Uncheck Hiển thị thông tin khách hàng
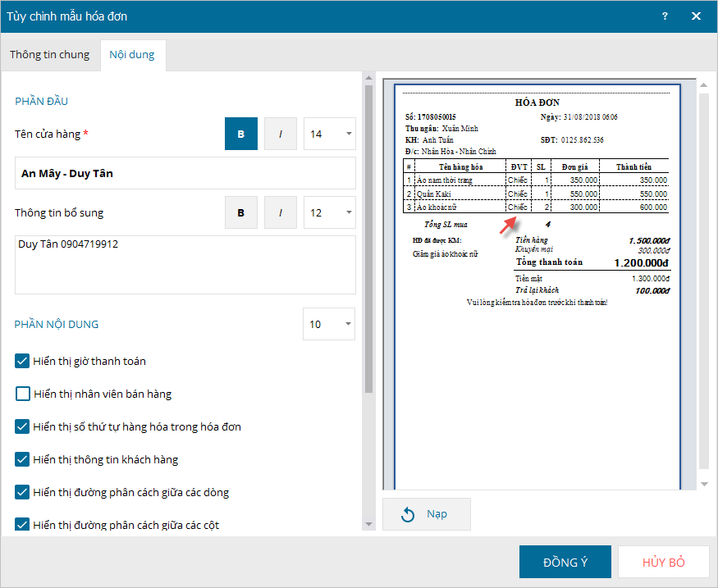Viewport: 718px width, 588px height. click(23, 459)
